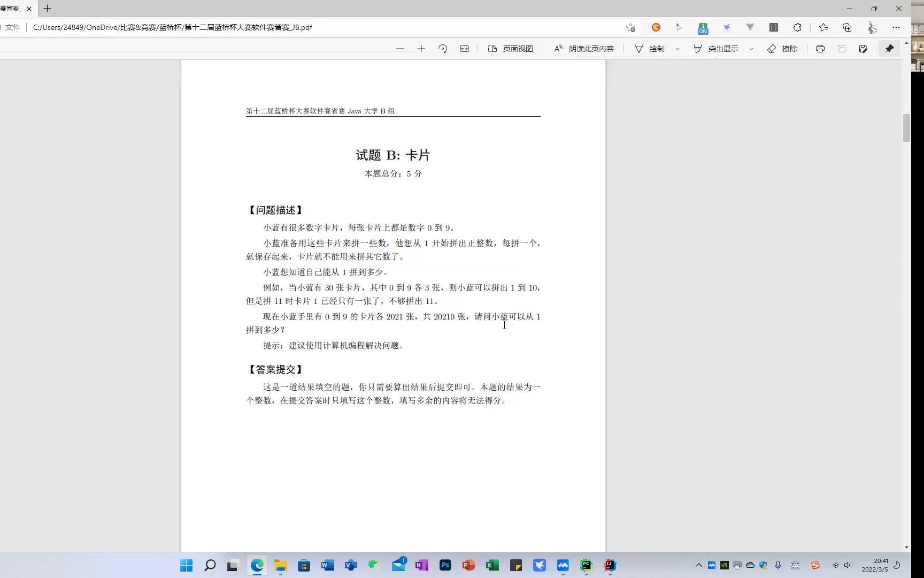Image resolution: width=924 pixels, height=578 pixels.
Task: Select the 绘制 (Draw) annotation tool
Action: (x=654, y=49)
